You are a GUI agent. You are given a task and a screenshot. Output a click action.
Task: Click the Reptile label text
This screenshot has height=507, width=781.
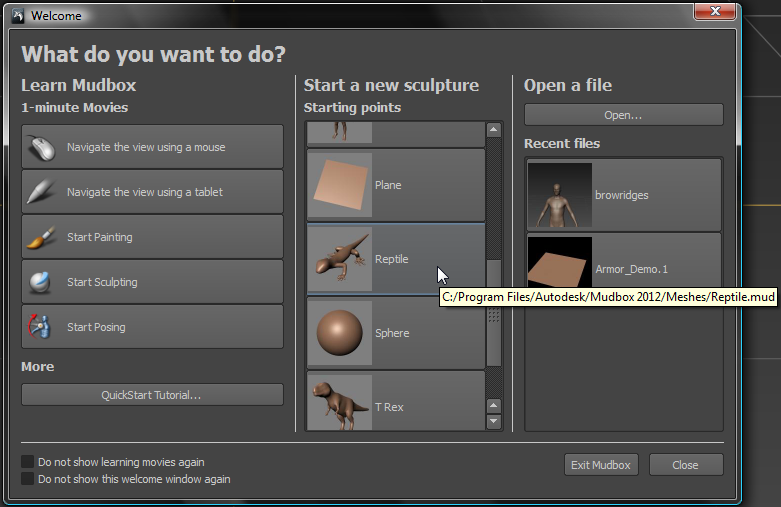click(391, 259)
